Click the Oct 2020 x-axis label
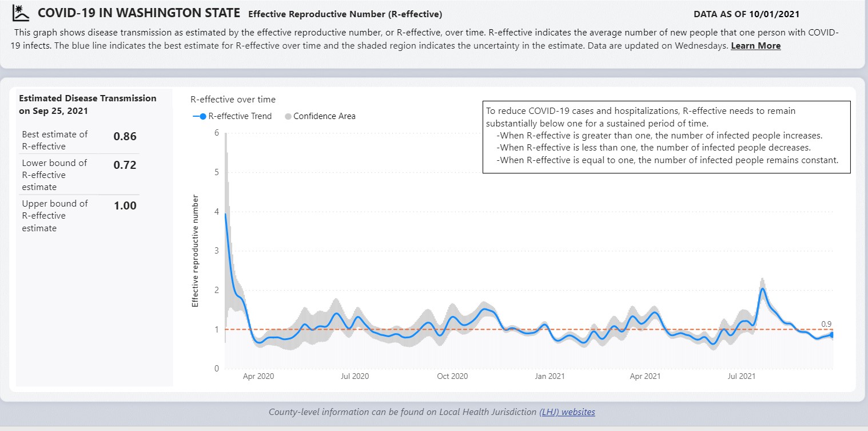The image size is (868, 431). pos(452,376)
